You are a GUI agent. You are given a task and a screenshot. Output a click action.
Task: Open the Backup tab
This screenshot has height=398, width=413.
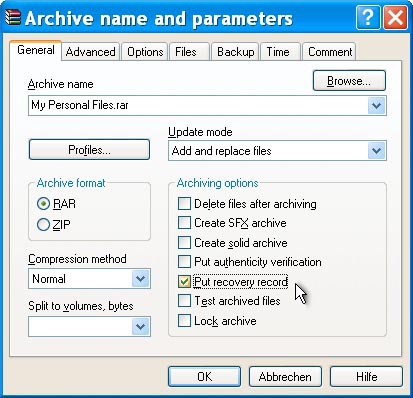coord(235,52)
